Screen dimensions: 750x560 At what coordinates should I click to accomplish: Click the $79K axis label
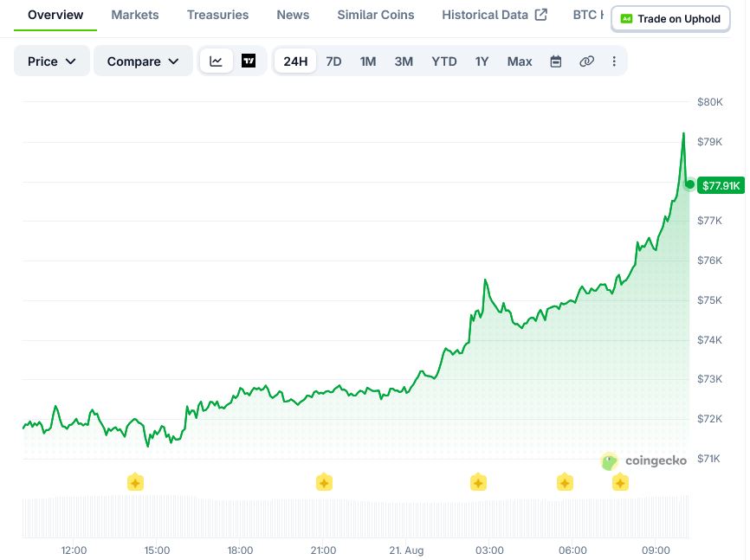[x=710, y=142]
